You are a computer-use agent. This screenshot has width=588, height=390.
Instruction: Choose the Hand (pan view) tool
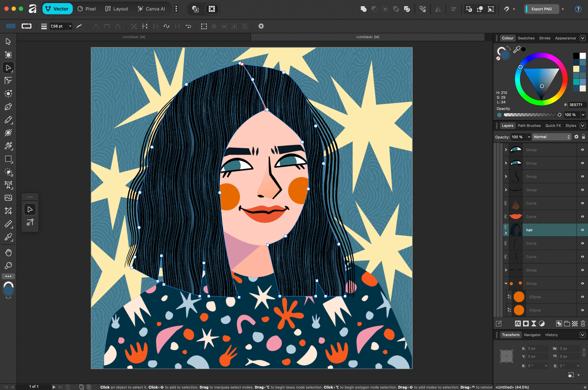coord(8,253)
